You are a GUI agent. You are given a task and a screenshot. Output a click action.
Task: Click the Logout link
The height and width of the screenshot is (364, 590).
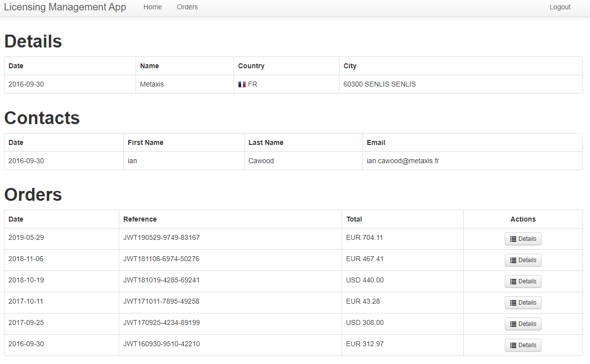(x=560, y=7)
